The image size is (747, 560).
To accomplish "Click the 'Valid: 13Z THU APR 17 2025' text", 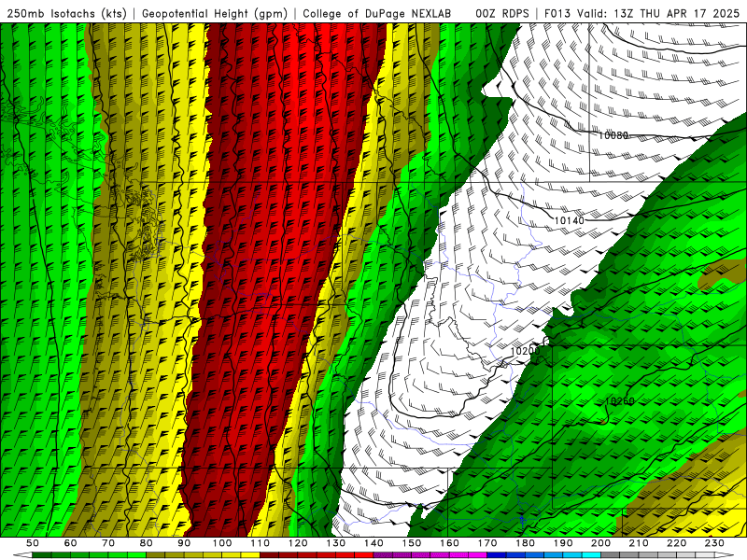I will tap(658, 14).
